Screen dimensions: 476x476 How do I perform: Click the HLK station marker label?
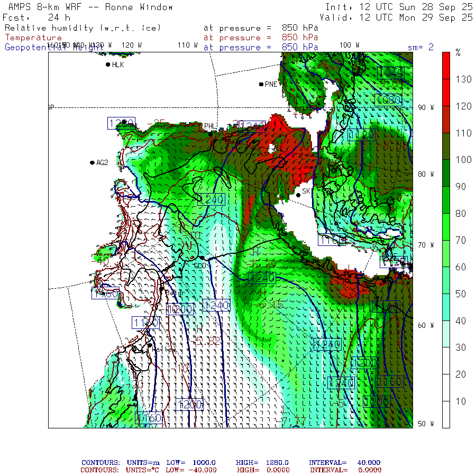(x=118, y=65)
